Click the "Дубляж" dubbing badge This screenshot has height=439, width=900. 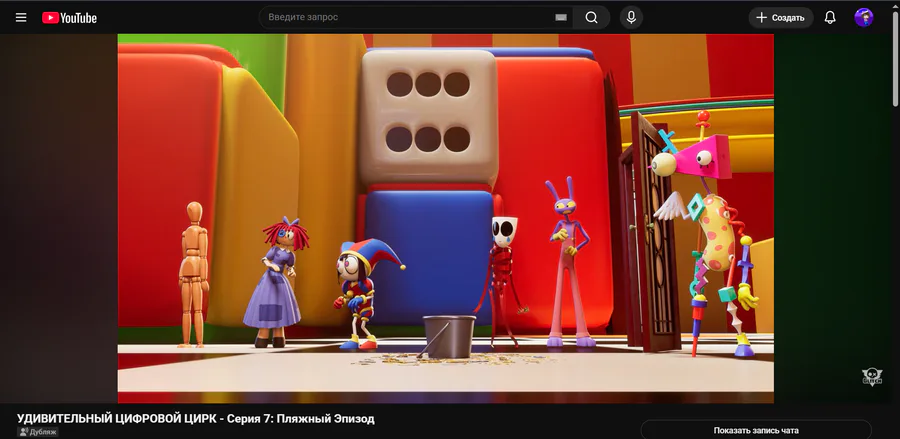[38, 432]
